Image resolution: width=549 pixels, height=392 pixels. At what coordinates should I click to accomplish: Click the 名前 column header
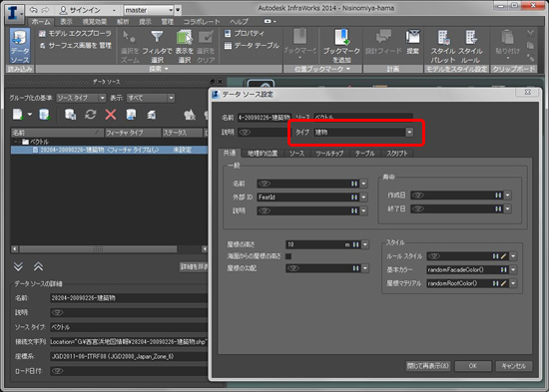pyautogui.click(x=57, y=133)
